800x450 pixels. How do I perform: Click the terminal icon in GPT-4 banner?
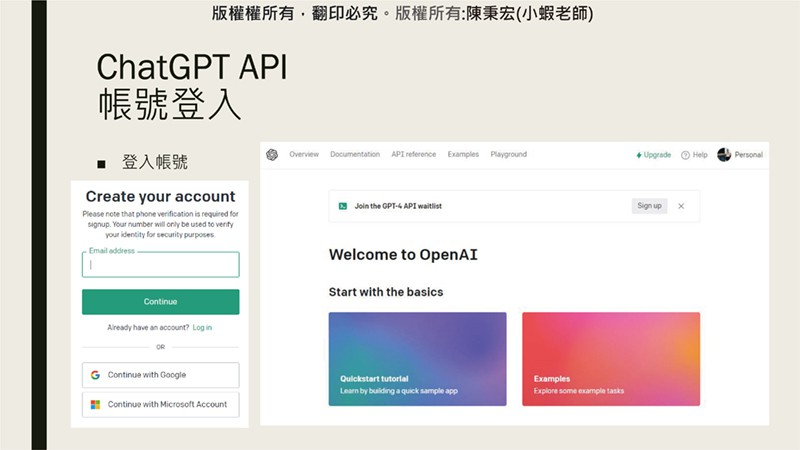(342, 206)
